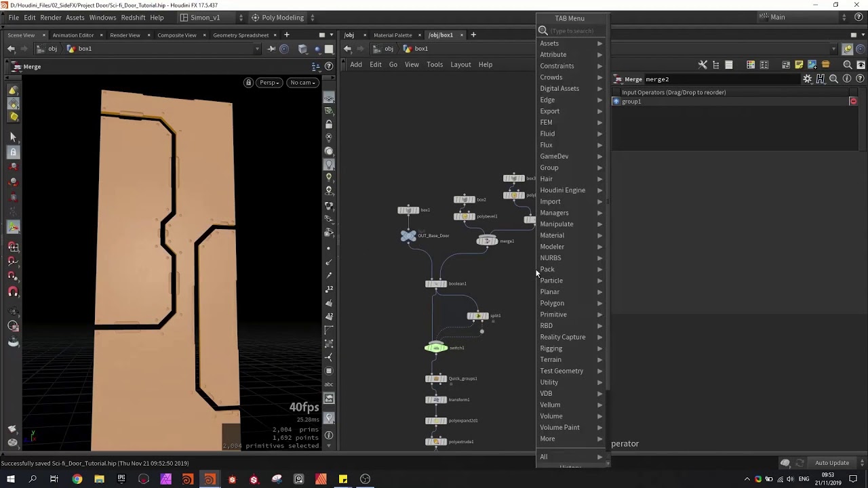The height and width of the screenshot is (488, 868).
Task: Select the merge1 node
Action: click(x=487, y=241)
